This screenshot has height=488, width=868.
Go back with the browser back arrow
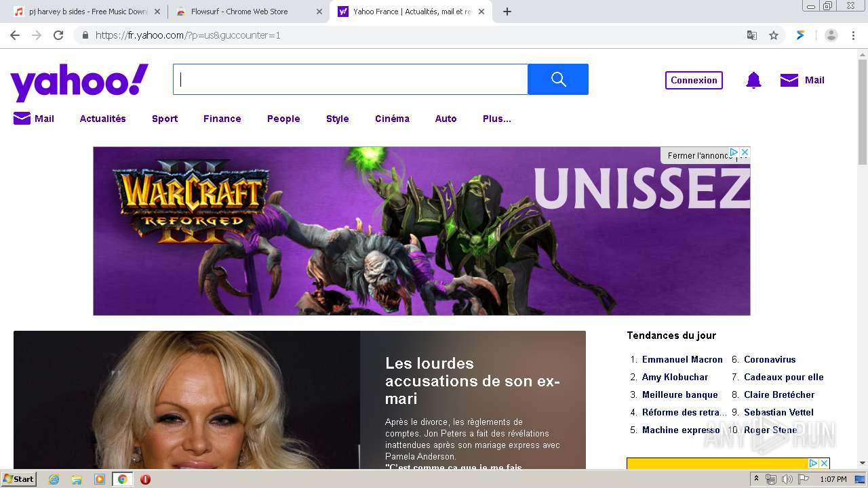[15, 35]
